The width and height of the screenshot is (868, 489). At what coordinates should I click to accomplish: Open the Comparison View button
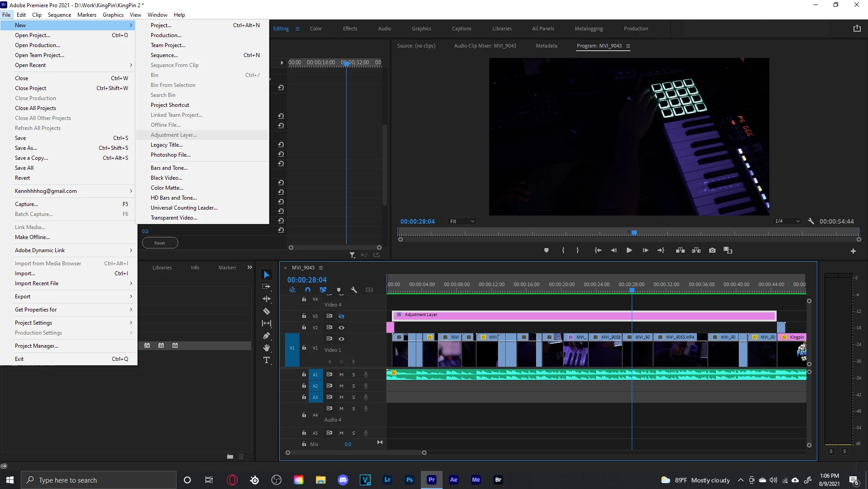coord(728,250)
